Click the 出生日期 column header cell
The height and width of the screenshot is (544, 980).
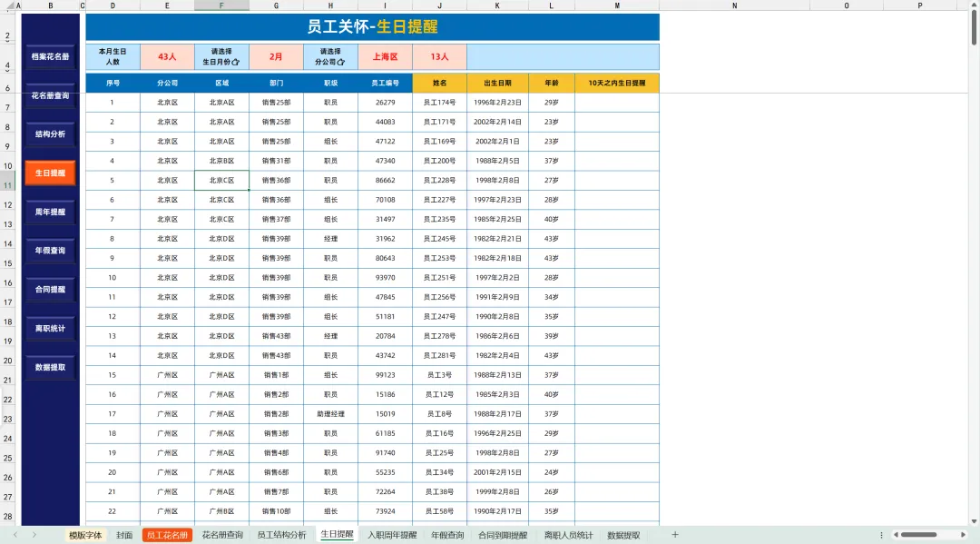coord(497,83)
